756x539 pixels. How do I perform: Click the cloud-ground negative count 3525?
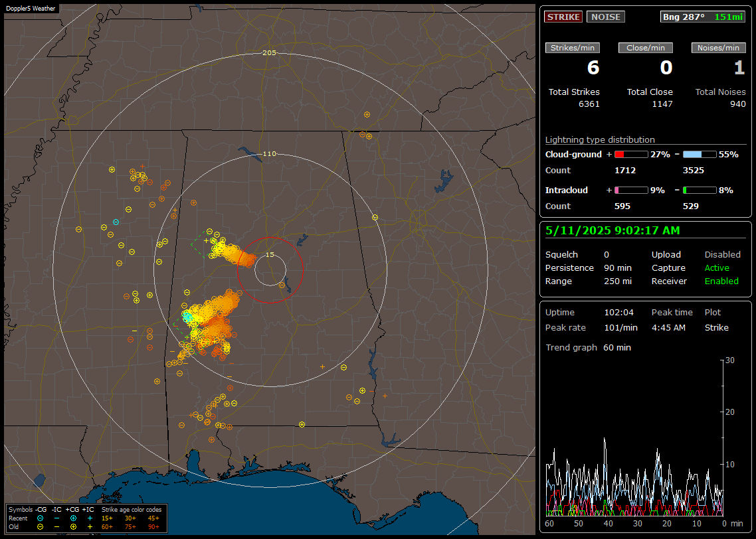pyautogui.click(x=694, y=171)
